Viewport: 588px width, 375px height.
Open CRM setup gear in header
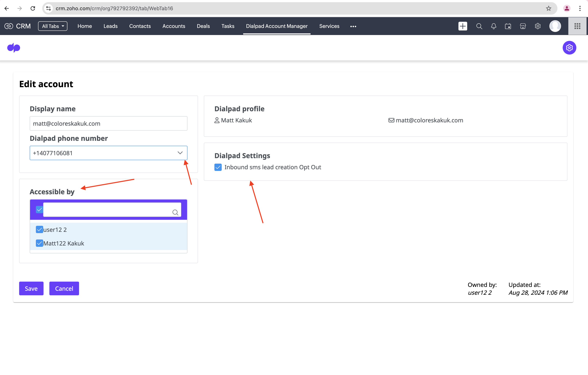coord(538,26)
